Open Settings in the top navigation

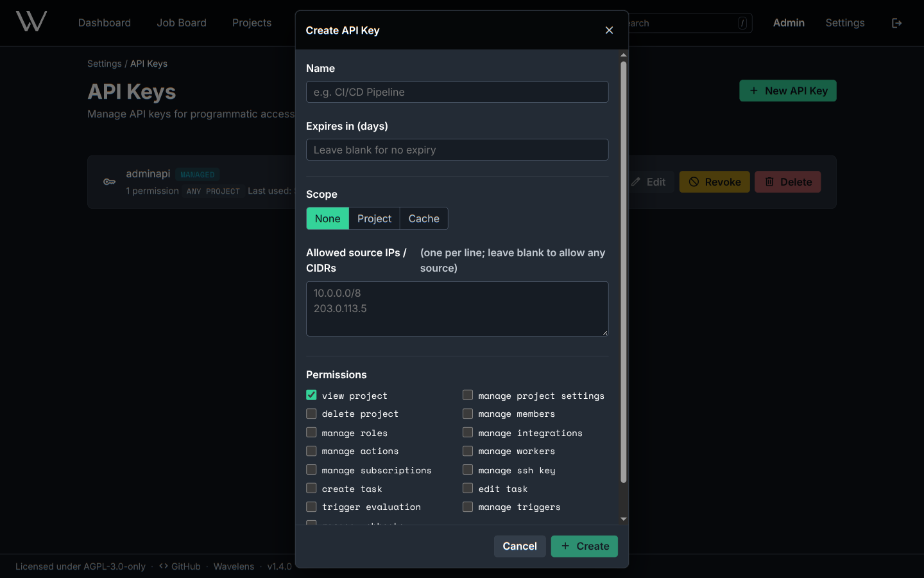845,23
